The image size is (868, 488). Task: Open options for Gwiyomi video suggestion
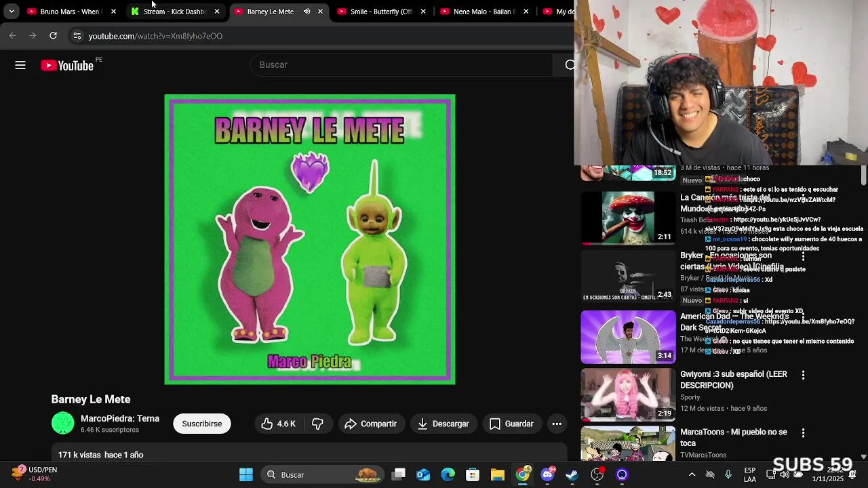(803, 375)
